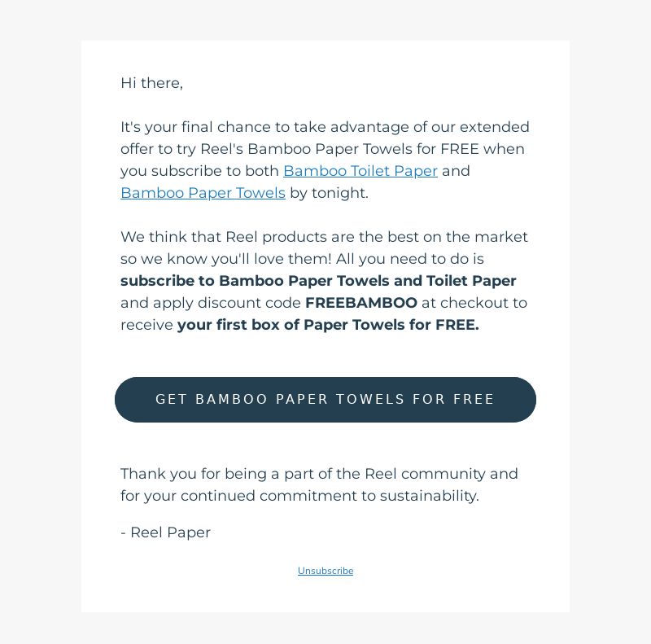Open the Bamboo Paper Towels link
Image resolution: width=651 pixels, height=644 pixels.
tap(203, 193)
